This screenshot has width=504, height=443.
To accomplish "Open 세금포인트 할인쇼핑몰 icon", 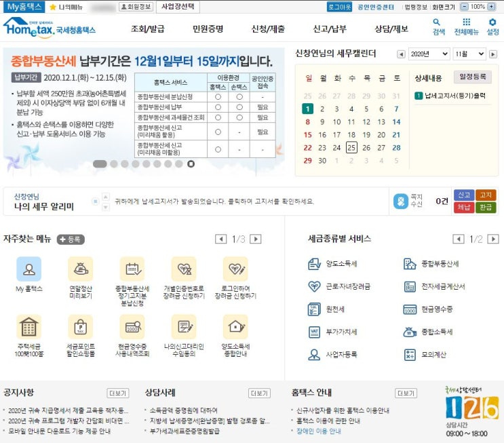I will 81,327.
